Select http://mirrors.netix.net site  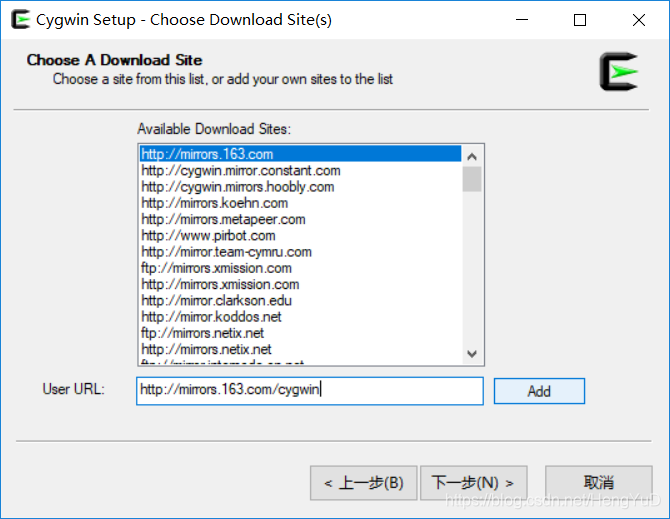click(300, 349)
